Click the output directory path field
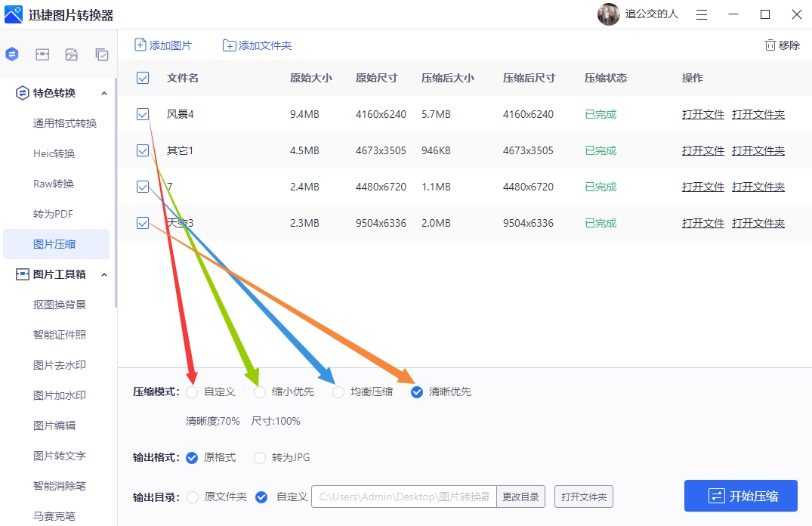This screenshot has width=812, height=526. click(x=404, y=497)
